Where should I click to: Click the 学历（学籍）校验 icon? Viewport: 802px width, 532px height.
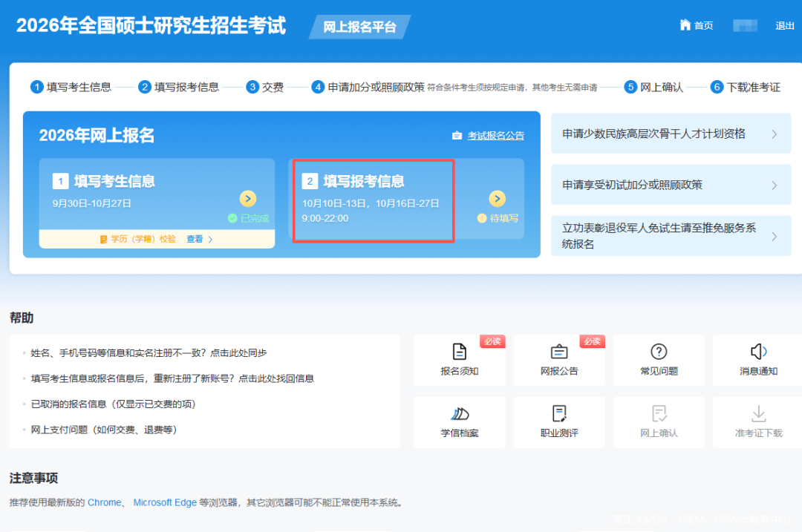click(103, 239)
